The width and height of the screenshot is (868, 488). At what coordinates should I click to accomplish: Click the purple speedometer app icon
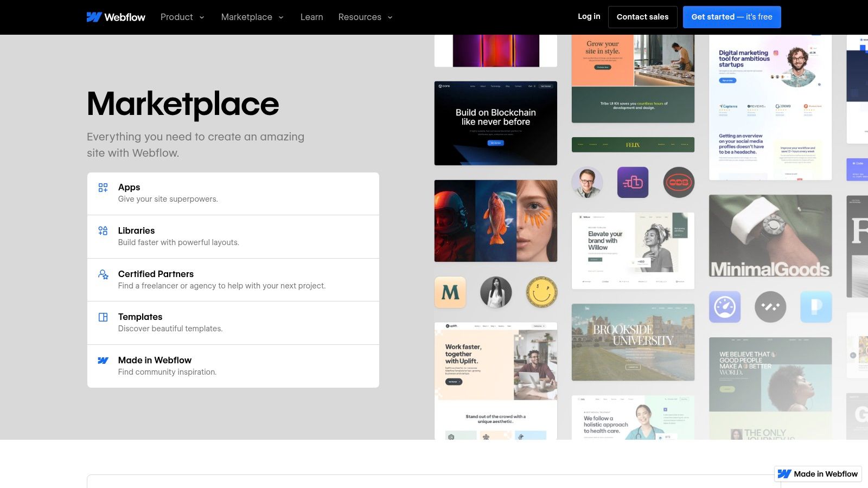coord(725,307)
